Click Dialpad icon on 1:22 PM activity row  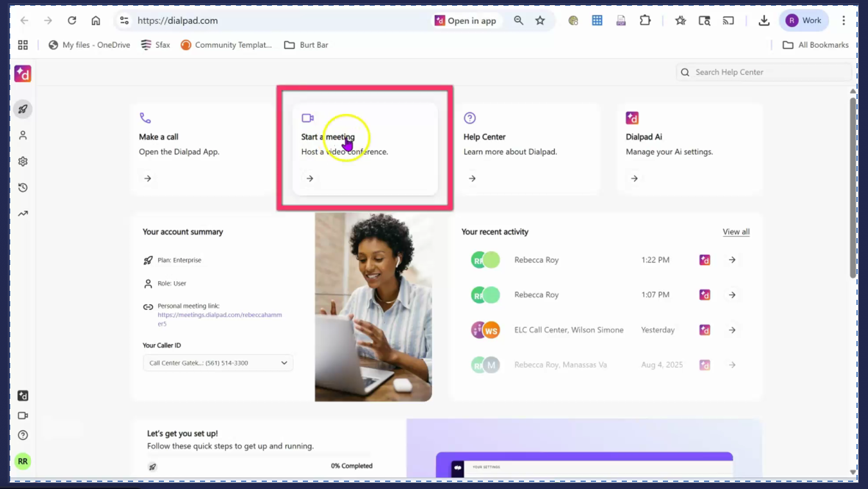point(705,260)
